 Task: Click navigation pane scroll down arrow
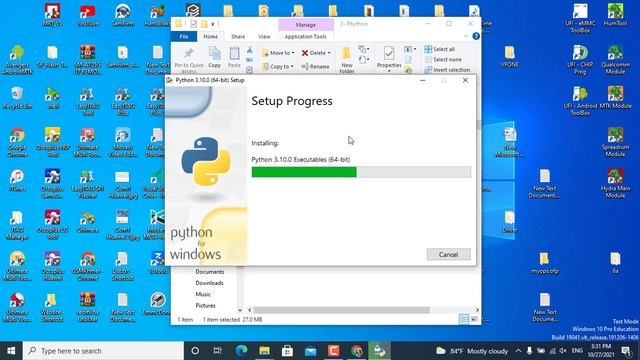(x=240, y=310)
